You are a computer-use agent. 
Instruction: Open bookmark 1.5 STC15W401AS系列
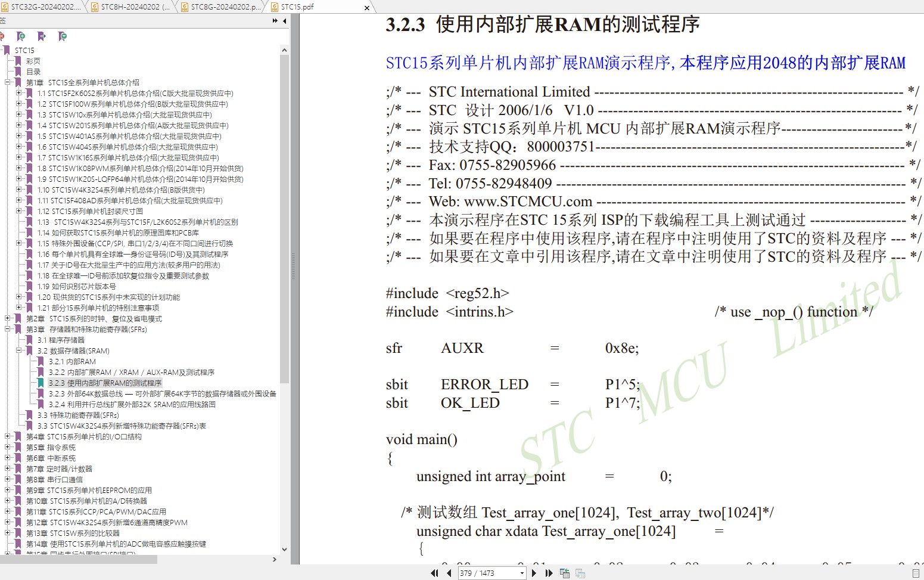[129, 136]
